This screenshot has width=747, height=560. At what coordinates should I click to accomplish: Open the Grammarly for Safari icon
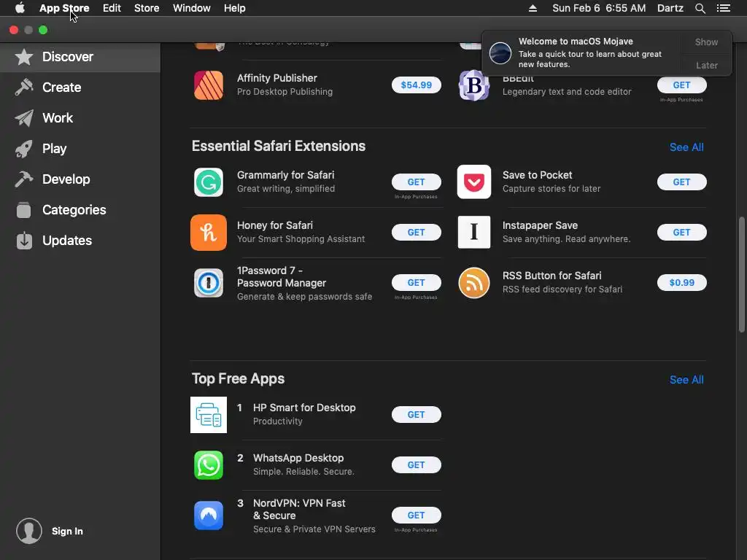click(x=209, y=182)
